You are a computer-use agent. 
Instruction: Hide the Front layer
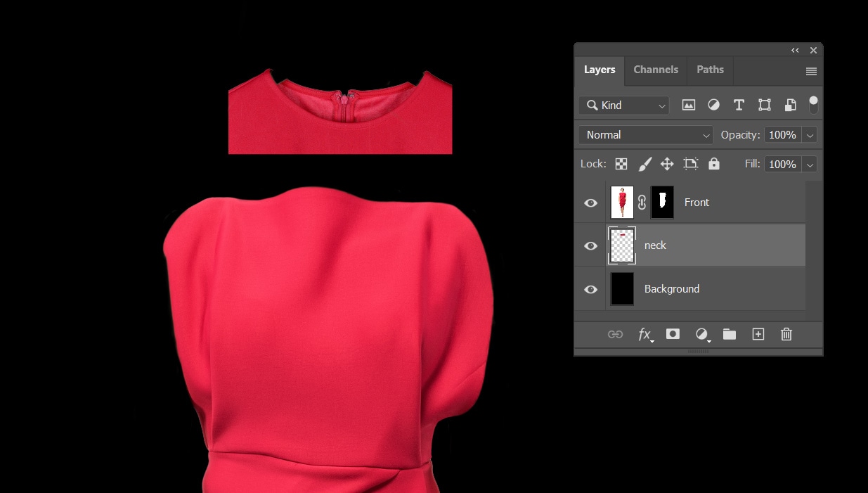(591, 203)
